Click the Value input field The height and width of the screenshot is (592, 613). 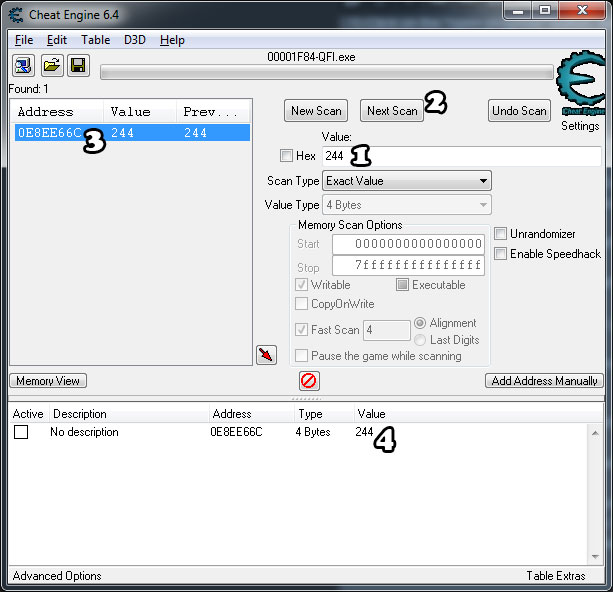tap(461, 156)
